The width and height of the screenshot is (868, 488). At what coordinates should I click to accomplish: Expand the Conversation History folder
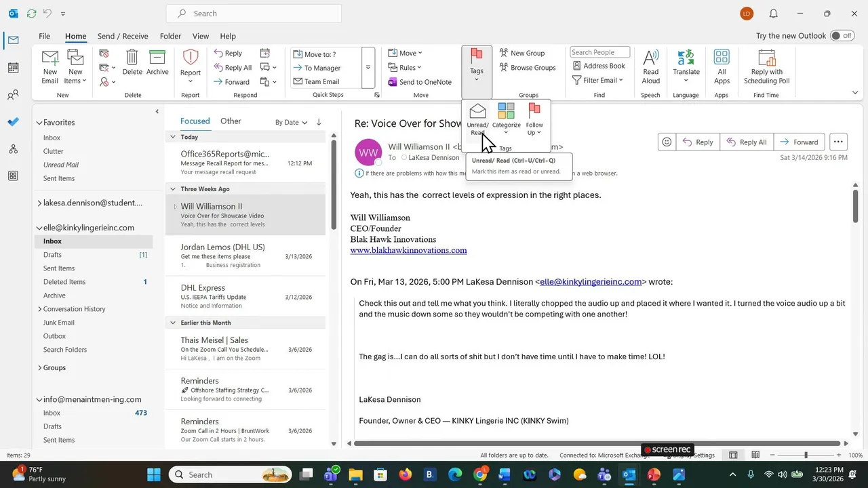39,309
